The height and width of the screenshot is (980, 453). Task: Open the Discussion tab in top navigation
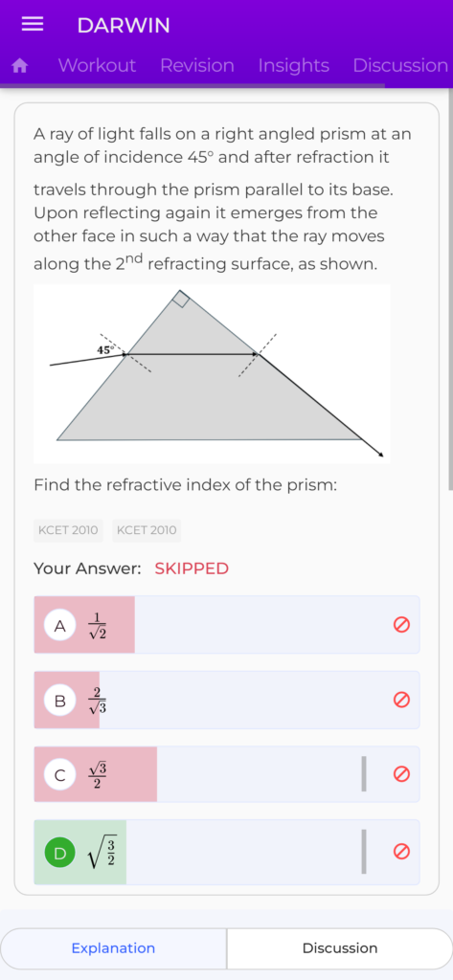[x=400, y=66]
